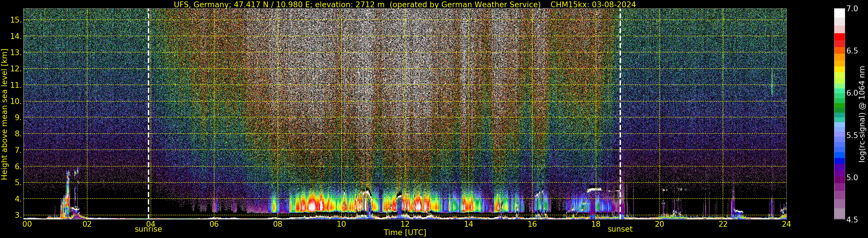The height and width of the screenshot is (238, 868).
Task: Click the '4.5' colorbar scale value
Action: point(852,220)
